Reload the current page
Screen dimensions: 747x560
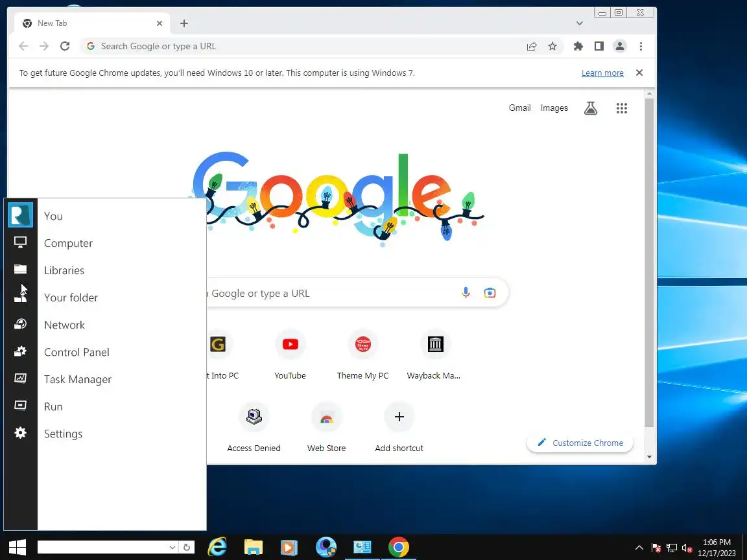click(x=65, y=46)
